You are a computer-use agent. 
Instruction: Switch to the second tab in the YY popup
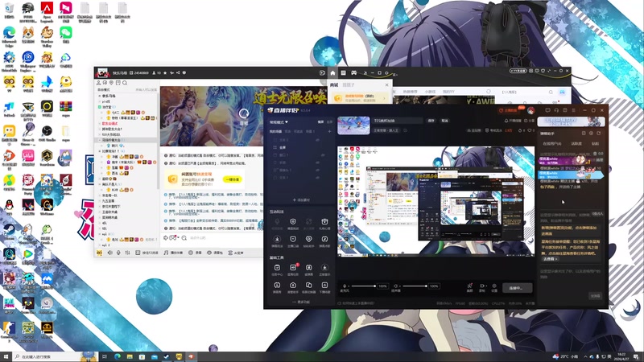coord(349,85)
